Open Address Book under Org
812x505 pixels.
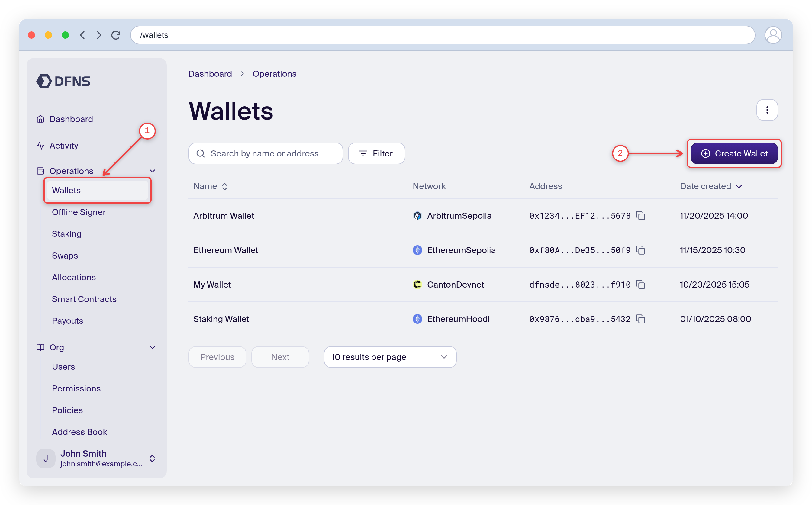click(x=79, y=432)
